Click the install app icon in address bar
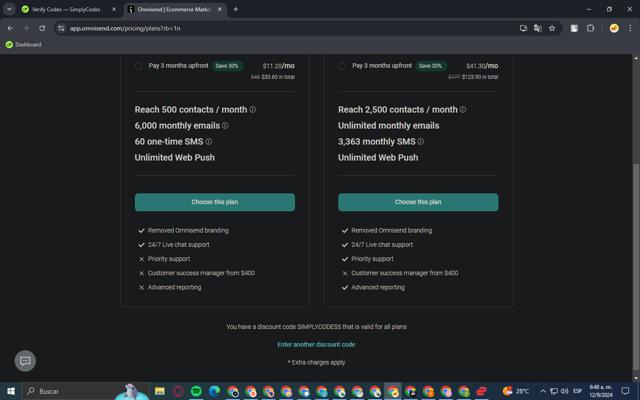This screenshot has width=640, height=400. (x=523, y=28)
